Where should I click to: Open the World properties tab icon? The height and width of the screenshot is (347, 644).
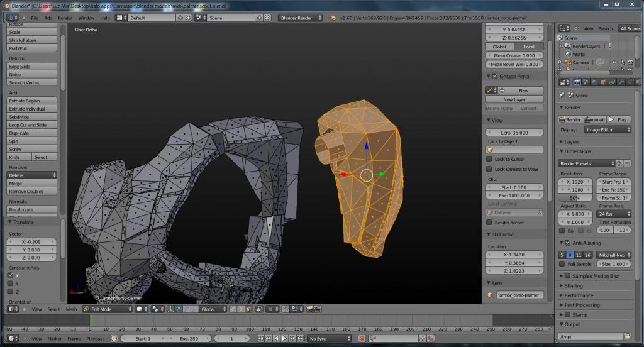594,82
